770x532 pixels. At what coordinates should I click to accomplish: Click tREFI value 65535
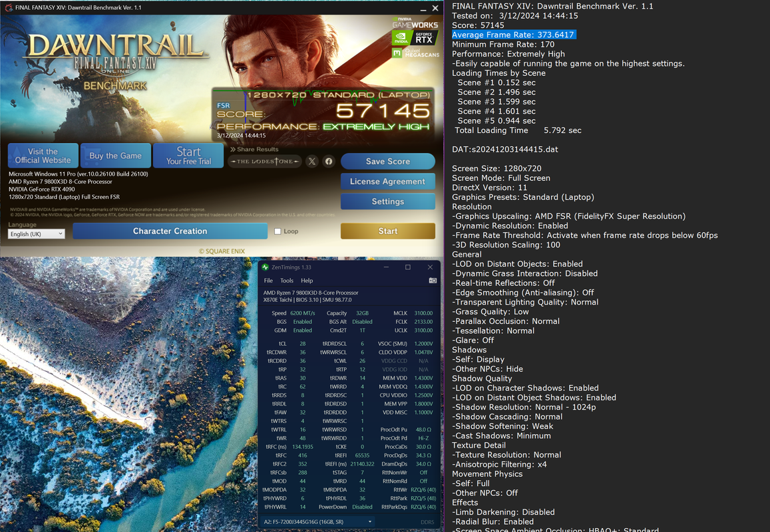(x=363, y=456)
